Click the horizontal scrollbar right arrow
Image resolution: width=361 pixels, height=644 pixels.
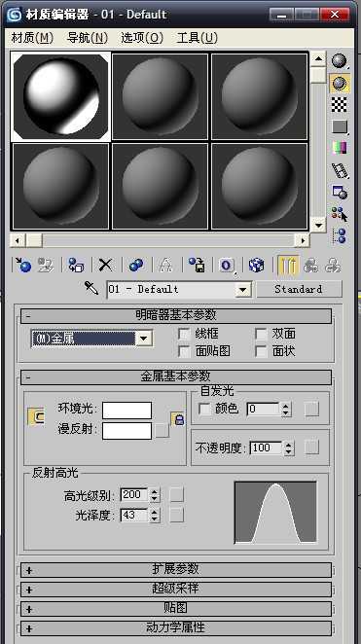coord(303,240)
